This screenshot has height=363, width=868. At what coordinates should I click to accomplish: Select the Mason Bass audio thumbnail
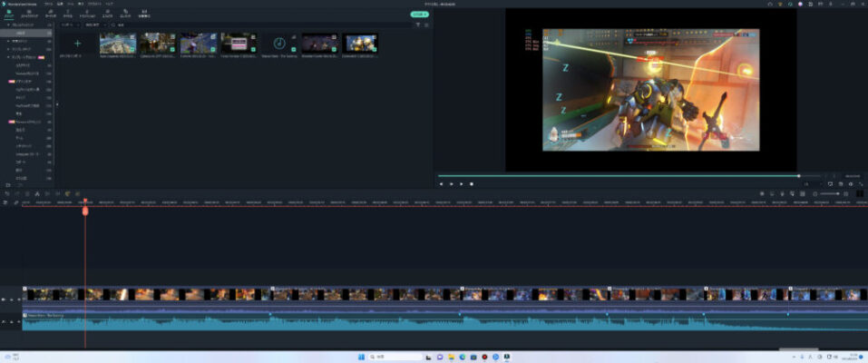[279, 44]
